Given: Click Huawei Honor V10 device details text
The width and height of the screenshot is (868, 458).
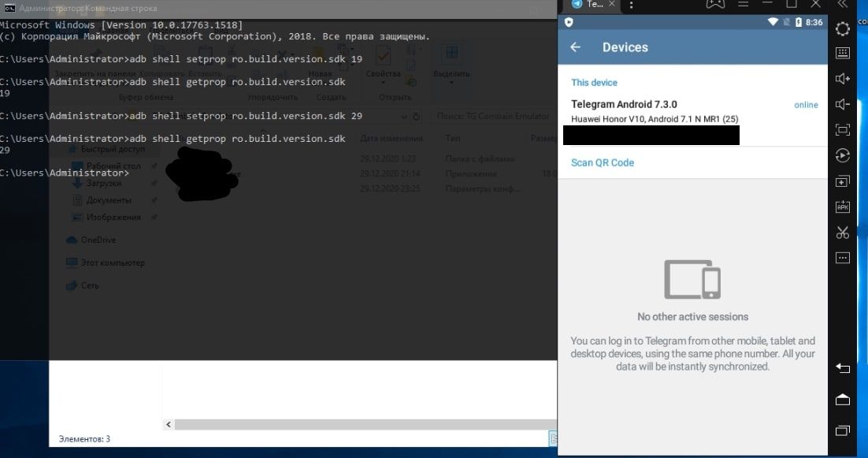Looking at the screenshot, I should (655, 119).
